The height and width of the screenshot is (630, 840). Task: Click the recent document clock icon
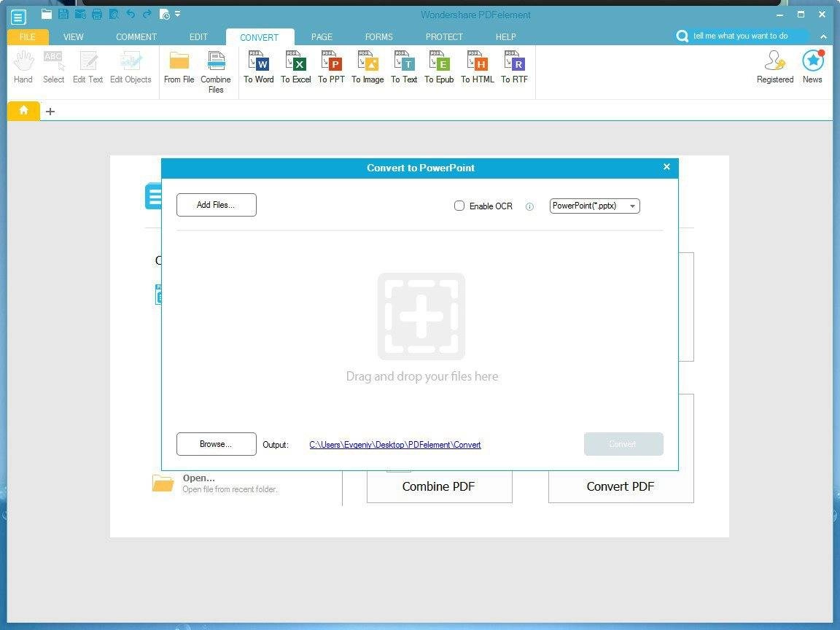point(165,15)
